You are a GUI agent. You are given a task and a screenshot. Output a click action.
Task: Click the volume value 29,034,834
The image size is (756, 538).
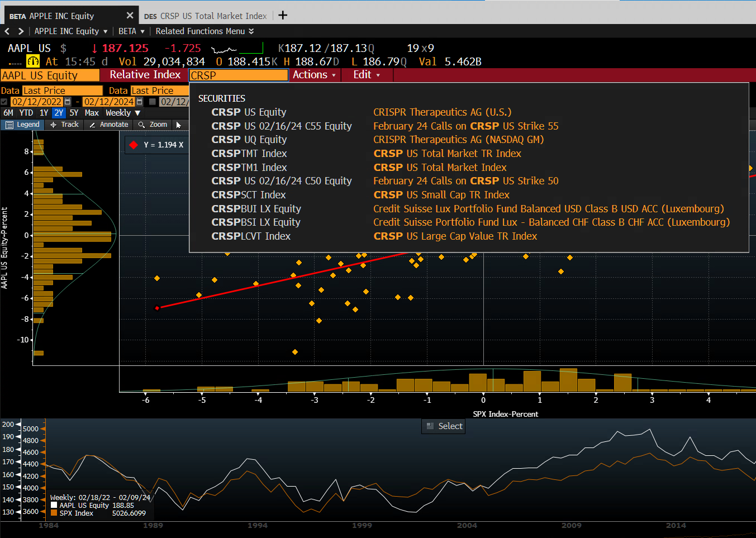tap(174, 61)
